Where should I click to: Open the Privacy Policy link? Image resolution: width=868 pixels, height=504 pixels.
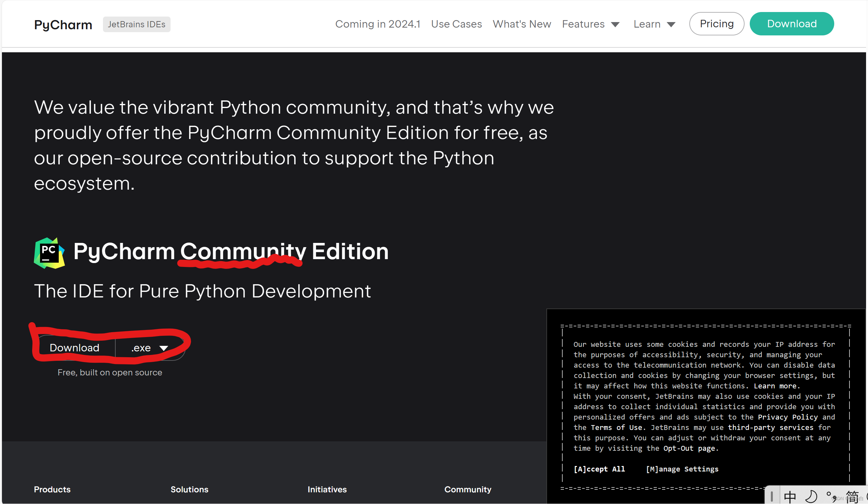(787, 417)
